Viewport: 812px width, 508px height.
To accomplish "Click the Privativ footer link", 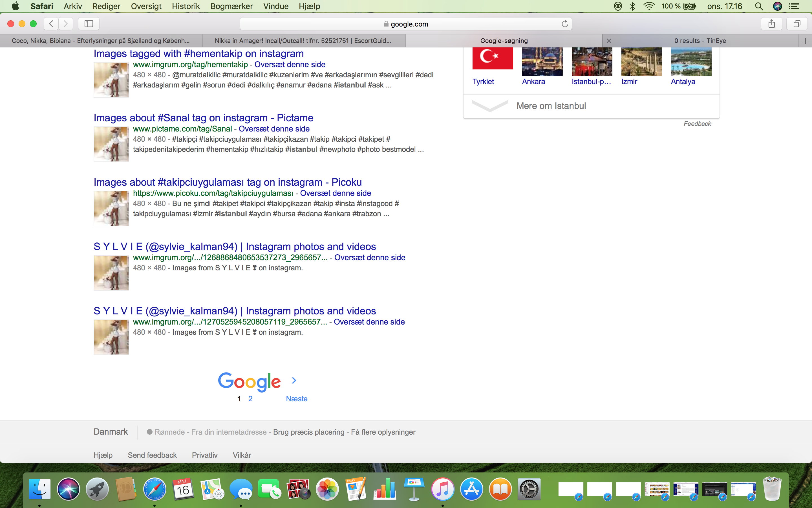I will coord(205,455).
